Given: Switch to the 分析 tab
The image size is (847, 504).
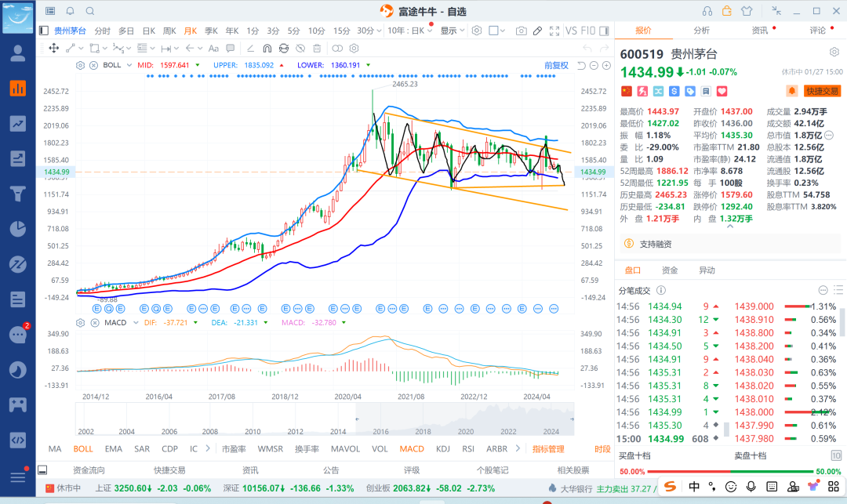Looking at the screenshot, I should pyautogui.click(x=701, y=31).
